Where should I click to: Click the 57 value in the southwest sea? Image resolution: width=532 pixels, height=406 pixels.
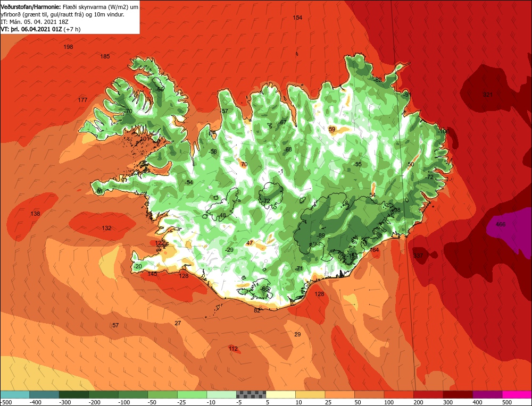115,325
